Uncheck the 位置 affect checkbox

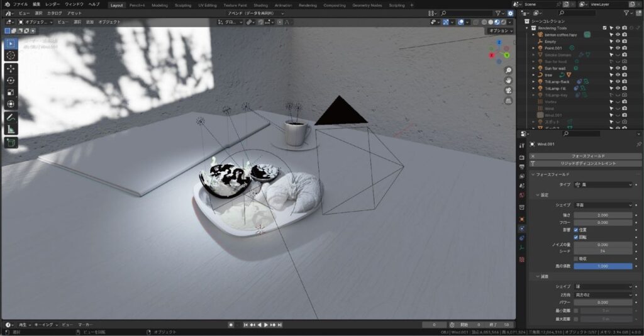tap(576, 230)
